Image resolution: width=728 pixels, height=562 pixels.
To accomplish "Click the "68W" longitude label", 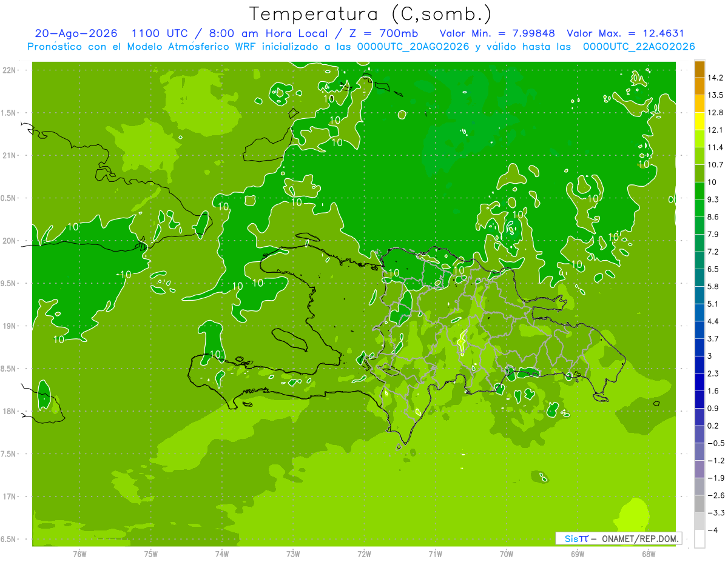I will pyautogui.click(x=649, y=554).
